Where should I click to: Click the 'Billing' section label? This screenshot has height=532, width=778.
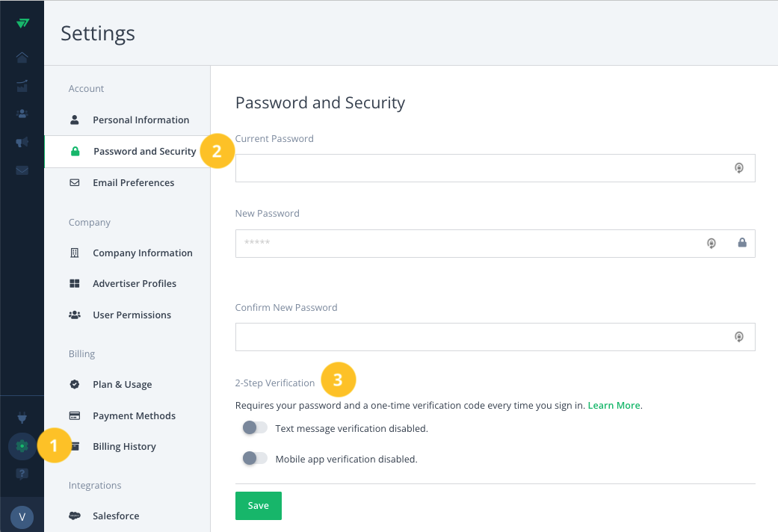click(82, 354)
